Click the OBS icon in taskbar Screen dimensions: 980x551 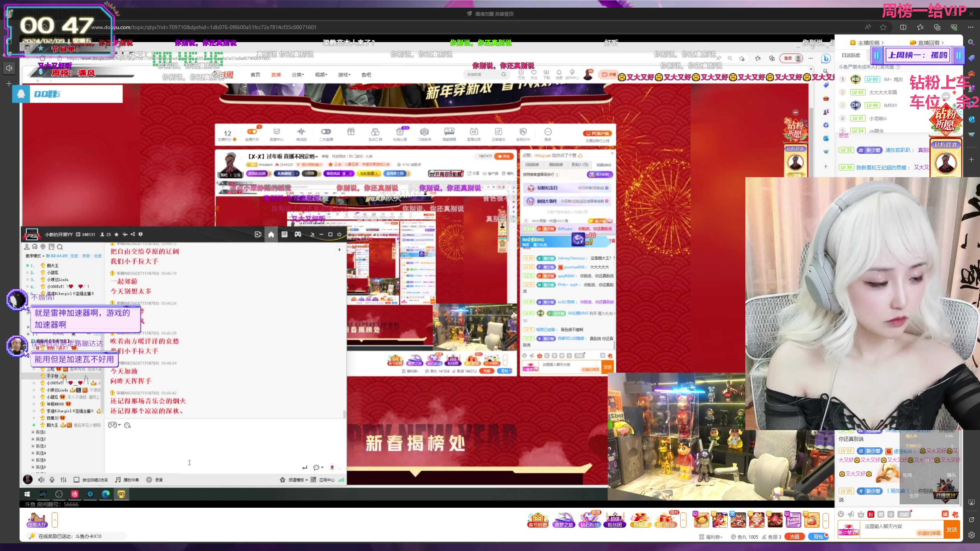coord(59,494)
